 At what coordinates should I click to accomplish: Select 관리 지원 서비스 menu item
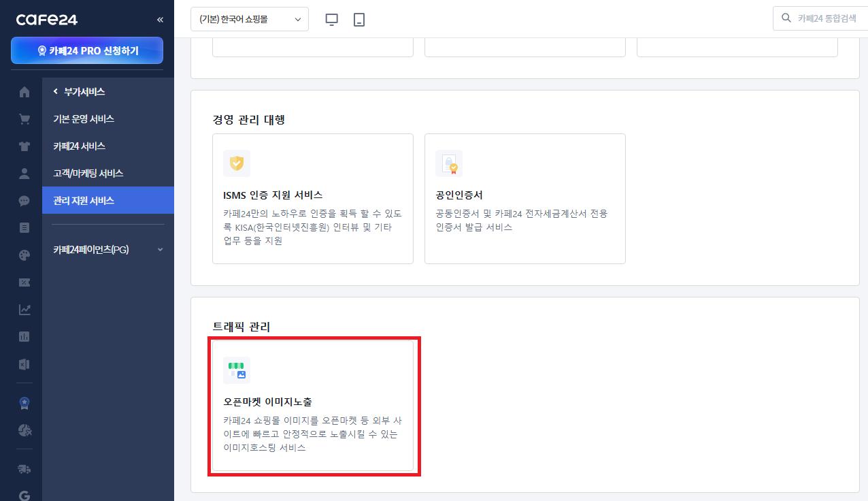(x=108, y=200)
